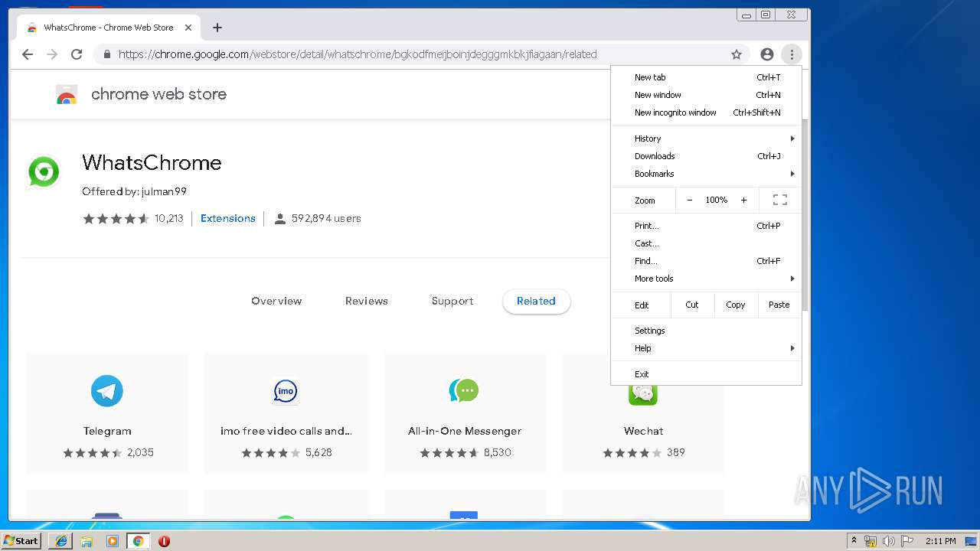980x551 pixels.
Task: Switch to Support tab
Action: [452, 301]
